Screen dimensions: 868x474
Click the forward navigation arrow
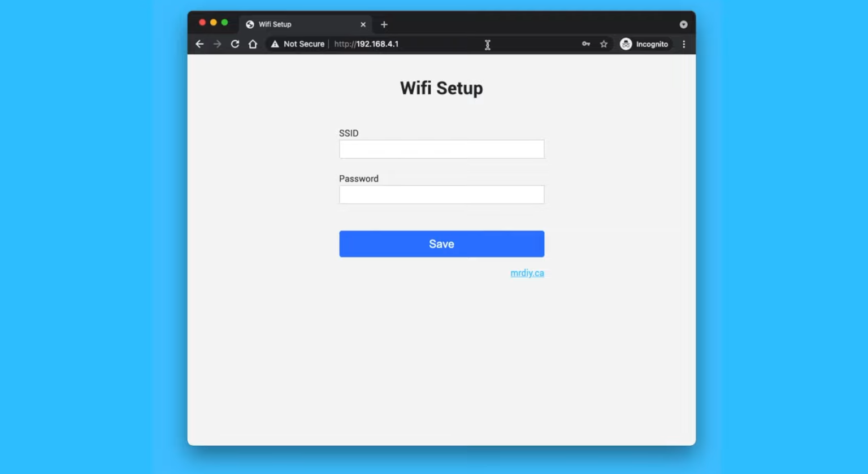pos(217,44)
